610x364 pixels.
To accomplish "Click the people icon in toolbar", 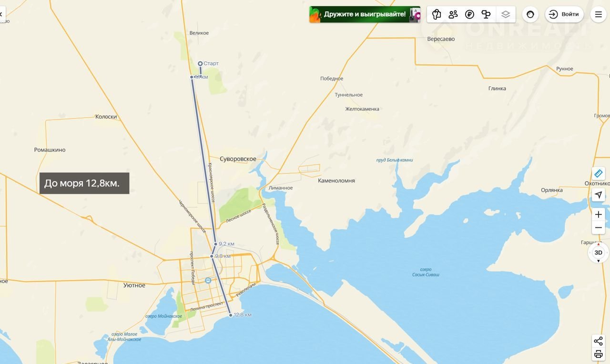I will tap(453, 14).
